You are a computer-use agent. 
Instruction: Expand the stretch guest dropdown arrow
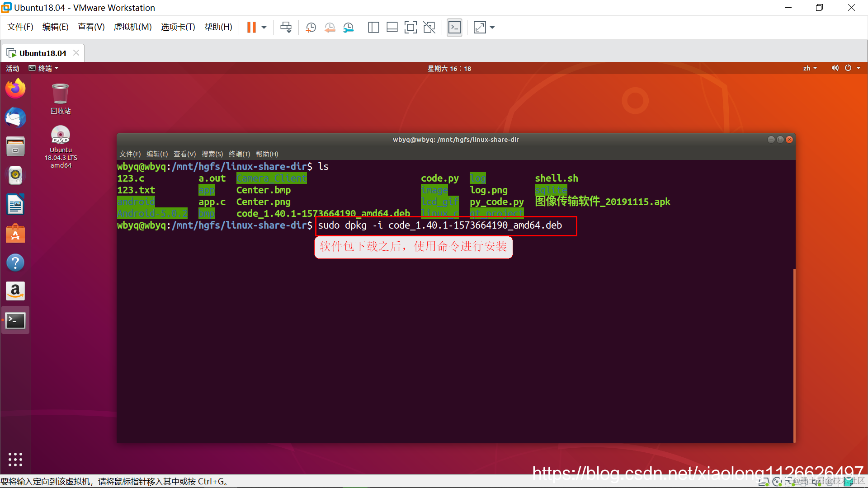[x=492, y=28]
